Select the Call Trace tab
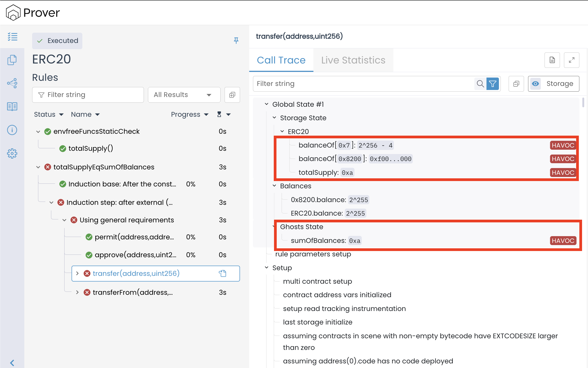The height and width of the screenshot is (368, 588). 281,60
